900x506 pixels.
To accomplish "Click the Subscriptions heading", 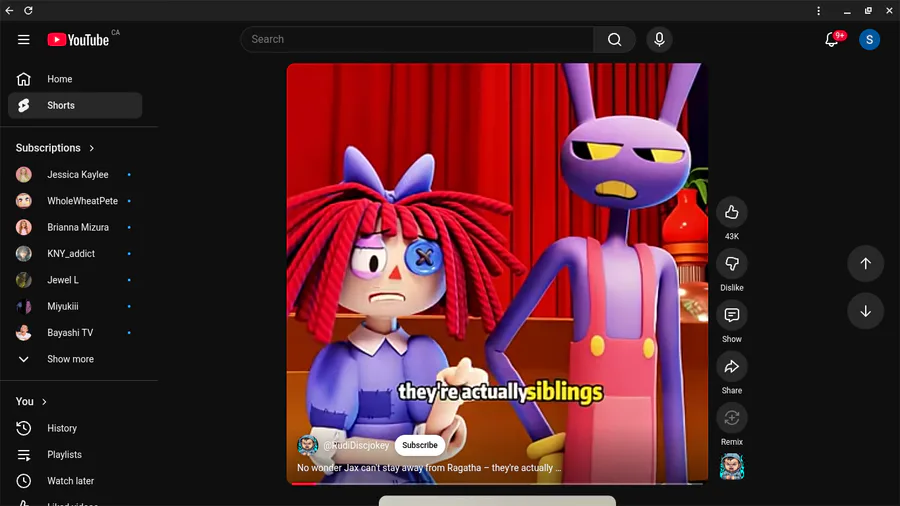I will coord(48,148).
